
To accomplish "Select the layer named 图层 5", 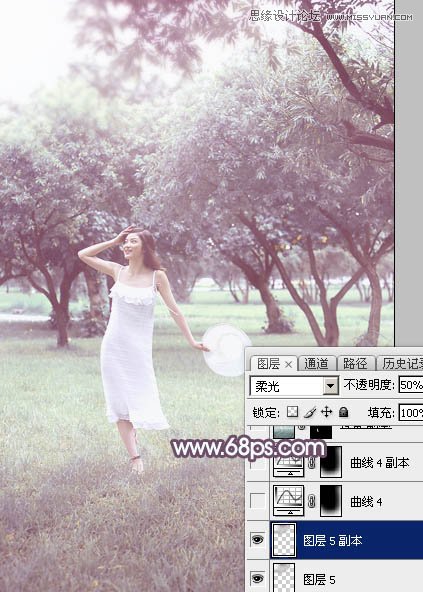I will [x=319, y=579].
